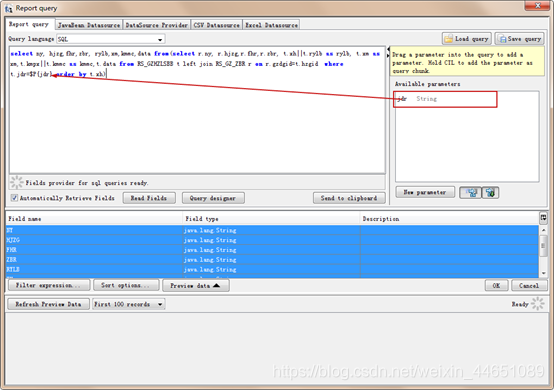Open the Query language SQL dropdown

pyautogui.click(x=160, y=39)
